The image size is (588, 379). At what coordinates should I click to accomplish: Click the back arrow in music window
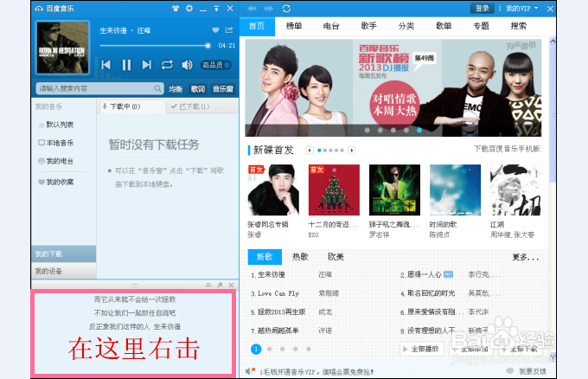click(252, 9)
